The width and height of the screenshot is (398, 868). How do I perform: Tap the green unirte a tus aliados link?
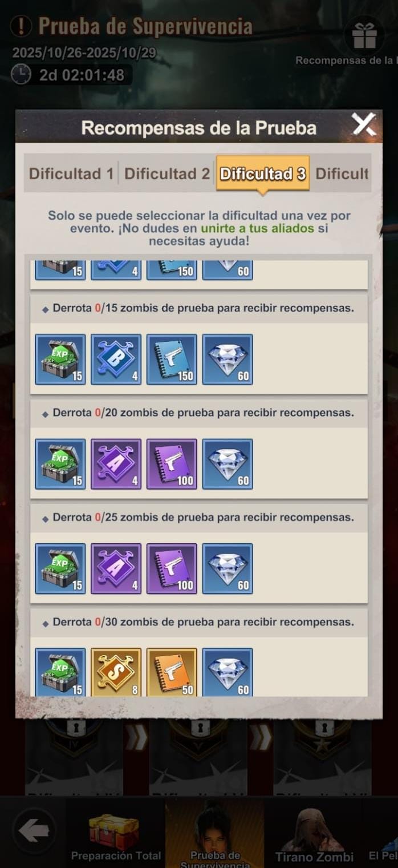coord(257,228)
